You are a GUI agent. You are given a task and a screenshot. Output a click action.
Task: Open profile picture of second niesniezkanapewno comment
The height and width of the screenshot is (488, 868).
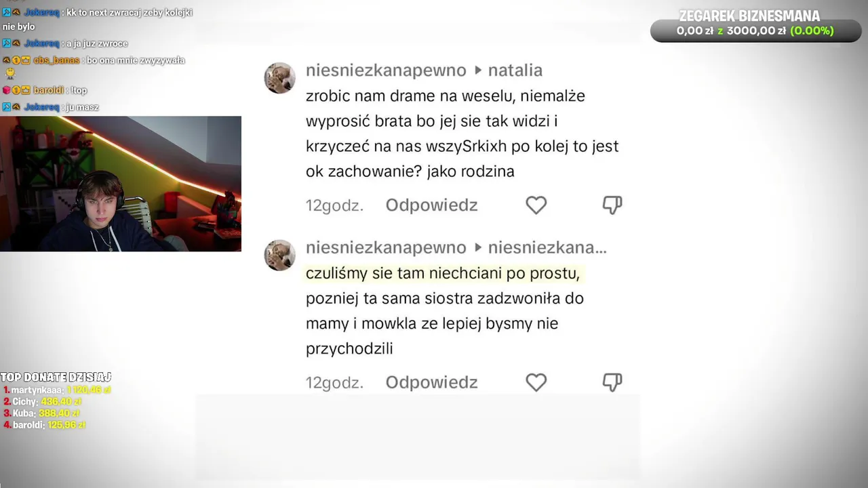279,255
